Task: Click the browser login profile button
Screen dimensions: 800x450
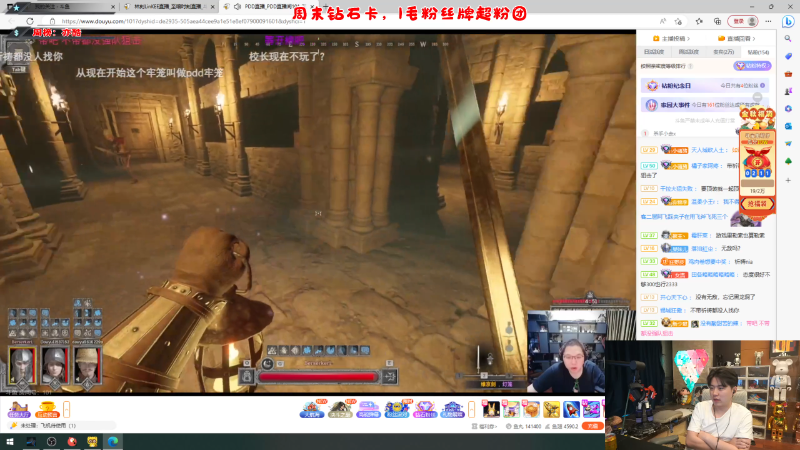Action: (743, 21)
